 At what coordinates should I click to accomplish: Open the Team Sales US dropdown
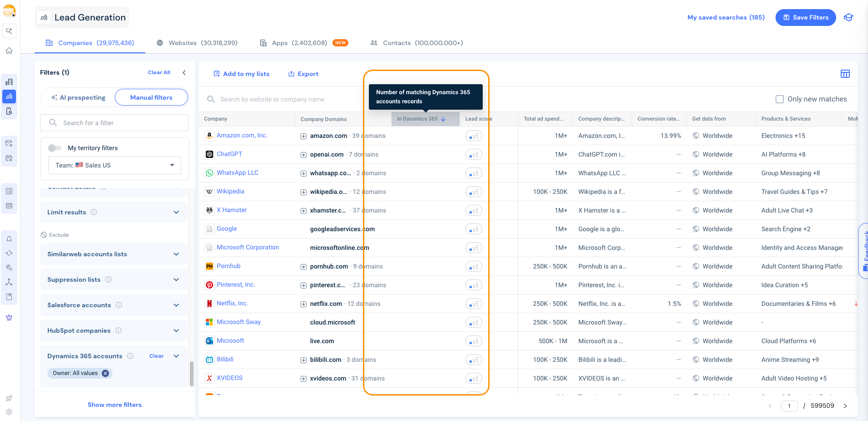coord(115,165)
